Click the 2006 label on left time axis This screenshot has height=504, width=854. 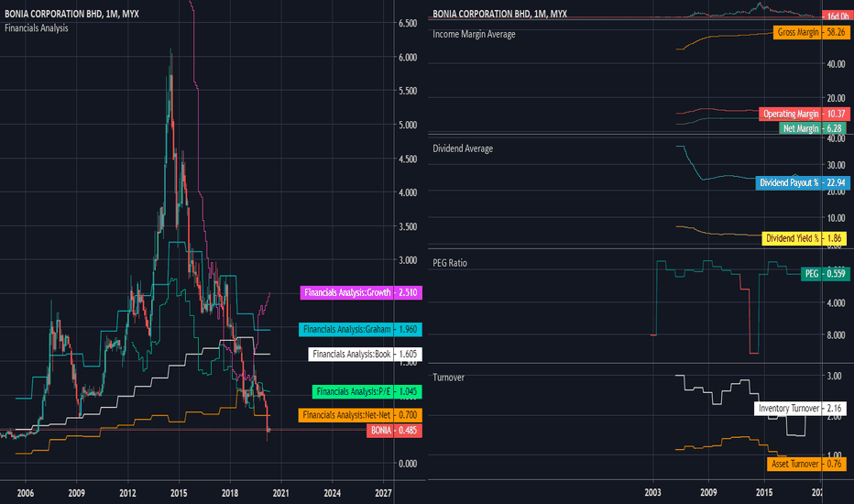25,493
